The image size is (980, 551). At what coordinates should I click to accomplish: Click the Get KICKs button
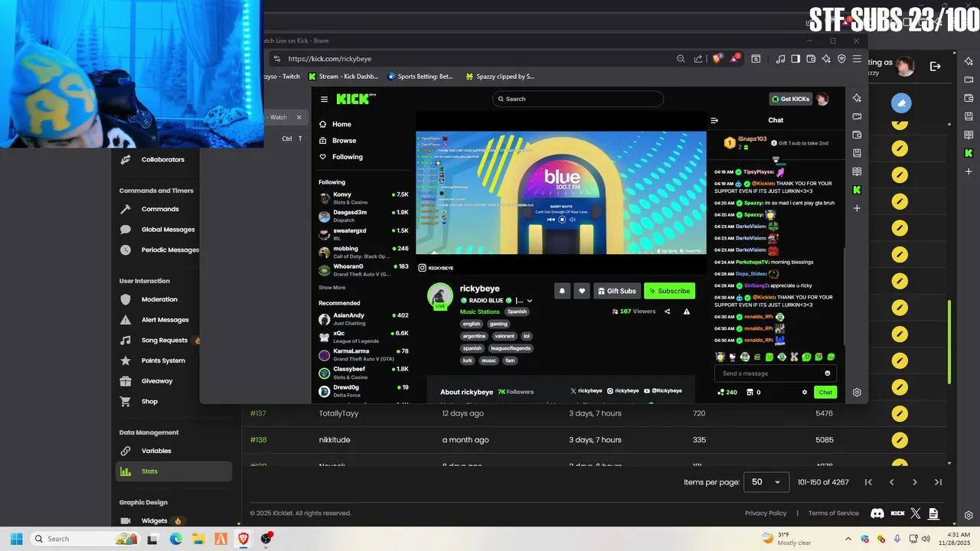tap(790, 99)
